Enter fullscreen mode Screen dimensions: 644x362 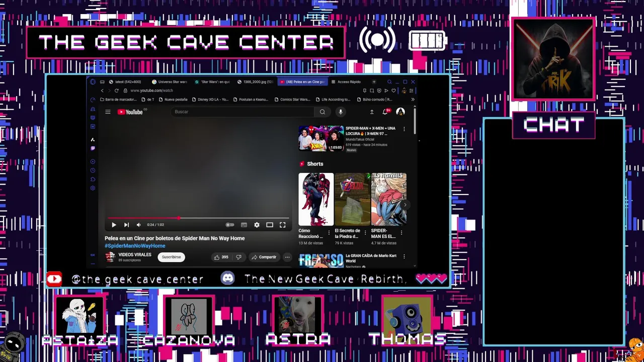[x=283, y=225]
